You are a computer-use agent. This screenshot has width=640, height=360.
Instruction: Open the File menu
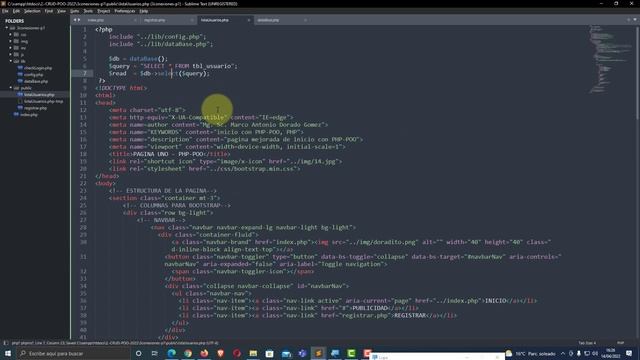pyautogui.click(x=5, y=11)
